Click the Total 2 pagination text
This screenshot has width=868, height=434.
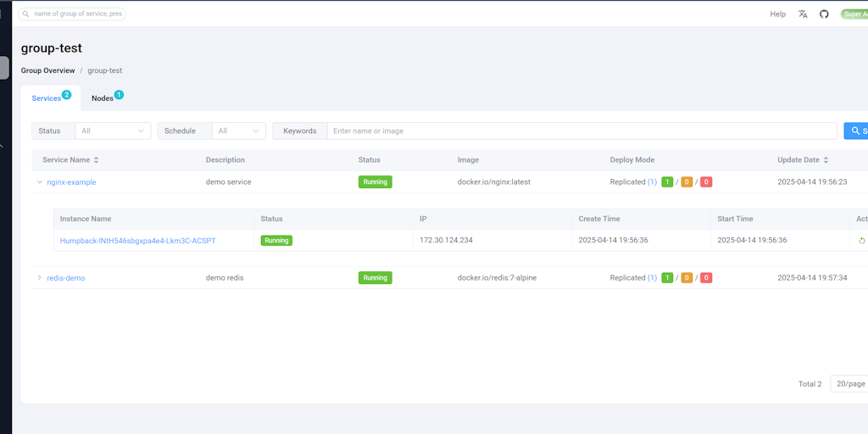(x=810, y=384)
